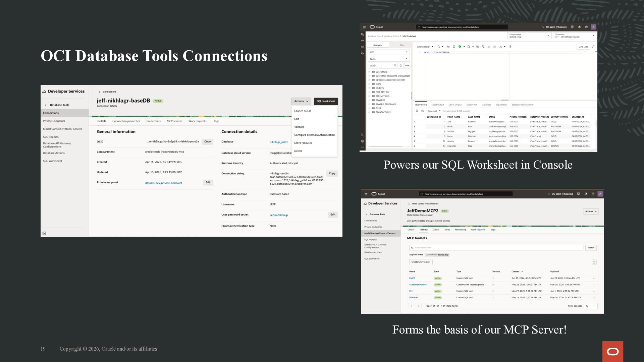Expand the CUSTOMERS table node
644x362 pixels.
click(x=369, y=72)
